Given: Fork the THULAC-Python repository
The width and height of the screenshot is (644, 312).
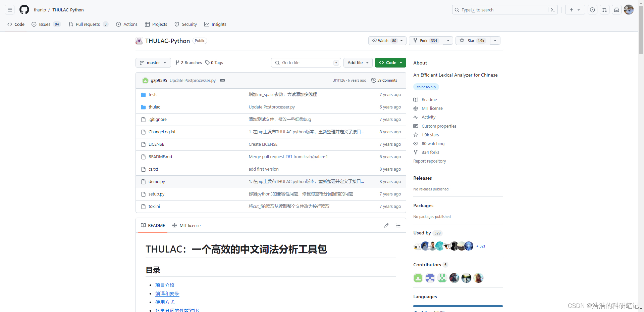Looking at the screenshot, I should coord(426,41).
